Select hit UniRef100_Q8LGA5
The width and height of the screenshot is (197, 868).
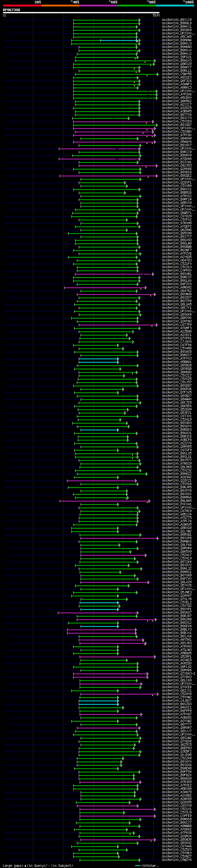coord(176,304)
